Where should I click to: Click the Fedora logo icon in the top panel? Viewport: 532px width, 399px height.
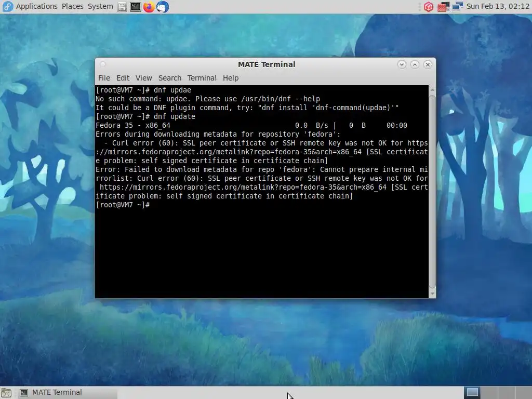pyautogui.click(x=7, y=6)
